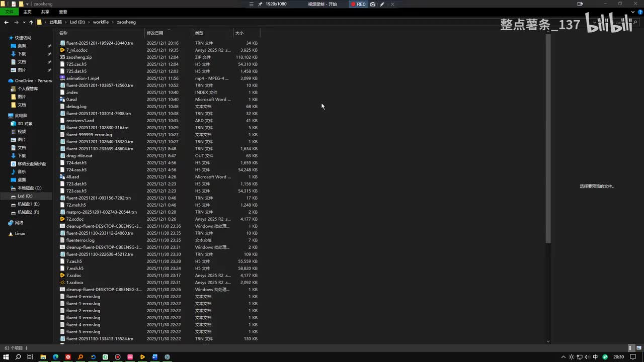
Task: Select 机械盘1 (E:) drive
Action: pos(29,204)
